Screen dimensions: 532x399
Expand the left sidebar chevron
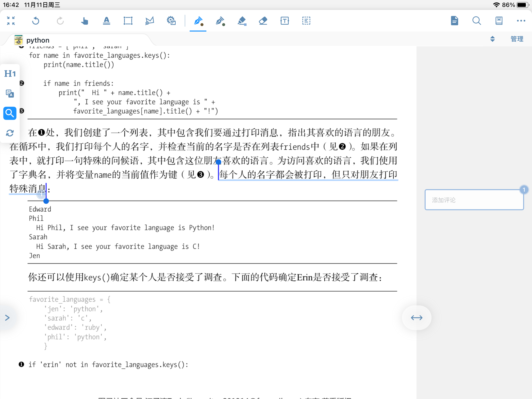(x=7, y=318)
